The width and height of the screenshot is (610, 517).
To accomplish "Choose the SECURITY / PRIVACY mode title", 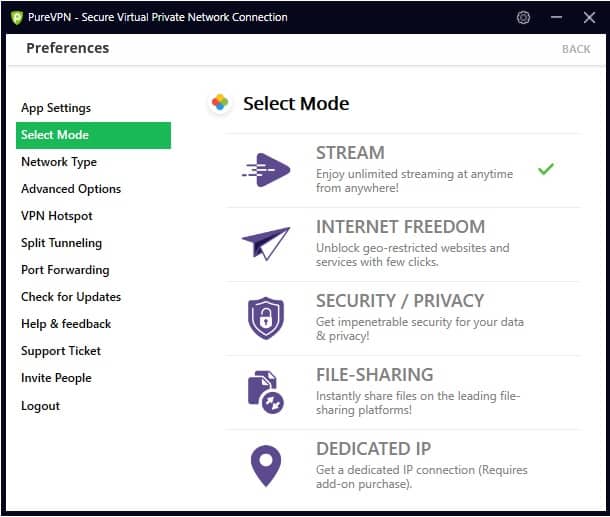I will click(400, 301).
